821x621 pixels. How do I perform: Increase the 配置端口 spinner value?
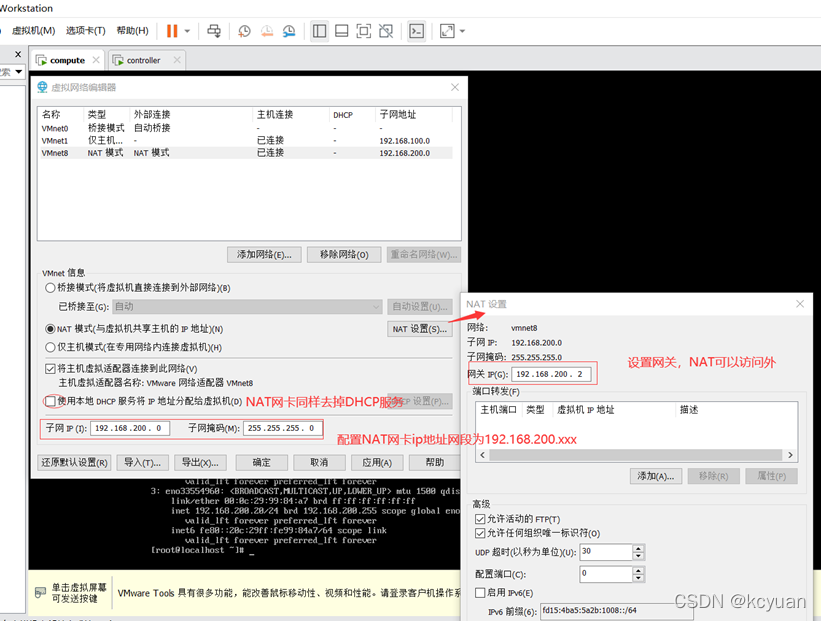click(x=638, y=570)
